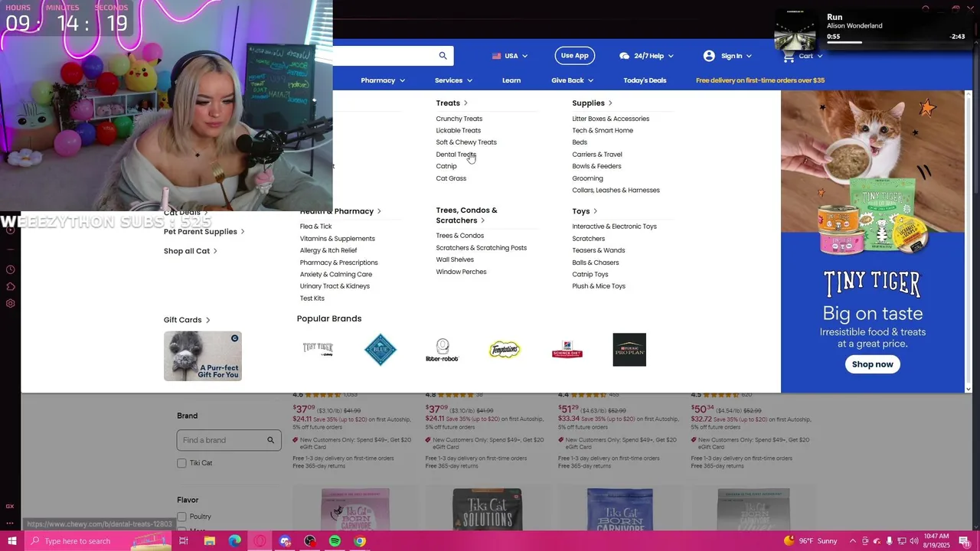Open the Services nav menu
The width and height of the screenshot is (980, 551).
pos(453,80)
